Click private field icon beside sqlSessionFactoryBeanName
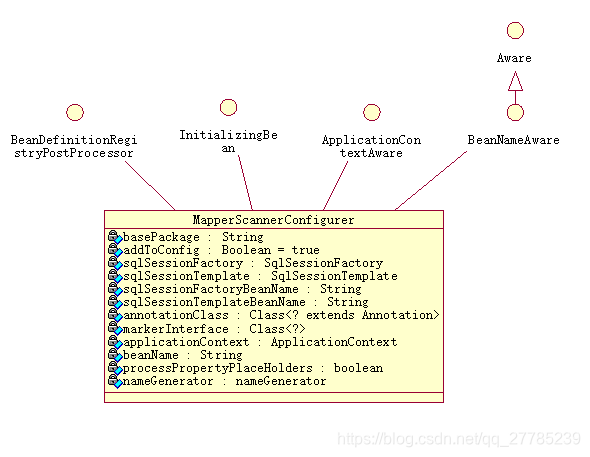The image size is (590, 457). [x=115, y=289]
